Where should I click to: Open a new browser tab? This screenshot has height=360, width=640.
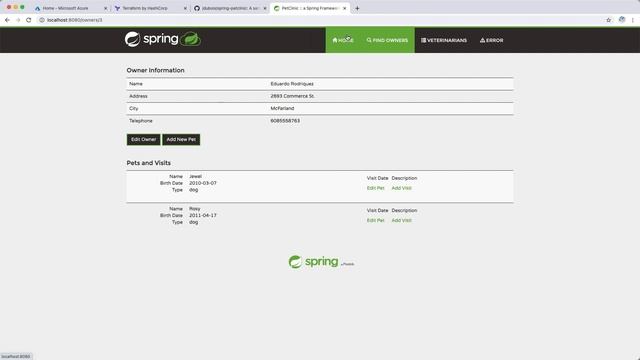click(x=357, y=8)
